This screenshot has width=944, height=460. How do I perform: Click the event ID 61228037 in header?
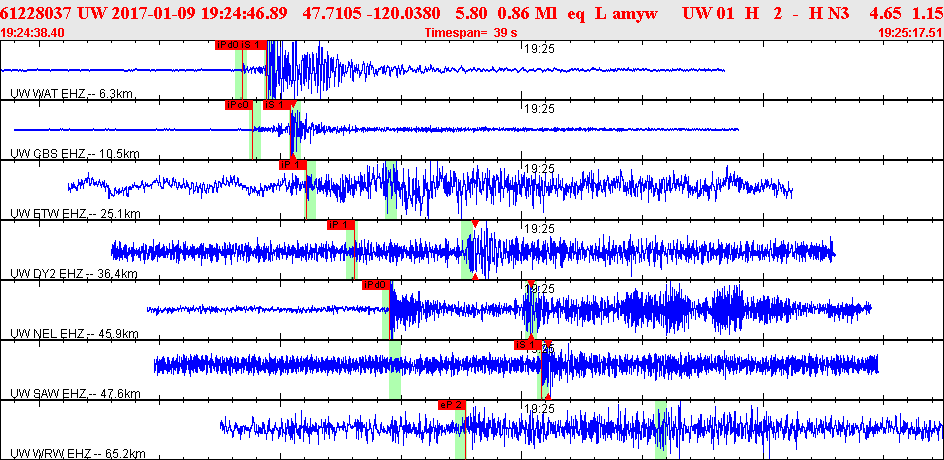tap(38, 15)
